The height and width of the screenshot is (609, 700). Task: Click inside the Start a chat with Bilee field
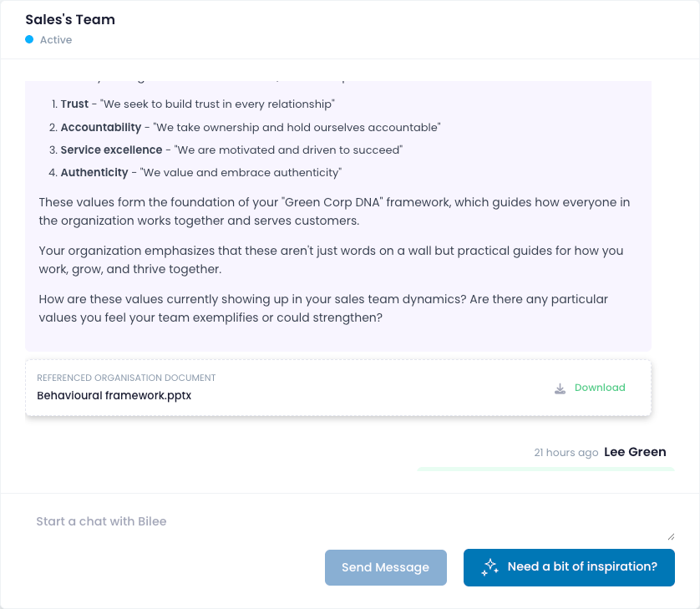tap(334, 520)
